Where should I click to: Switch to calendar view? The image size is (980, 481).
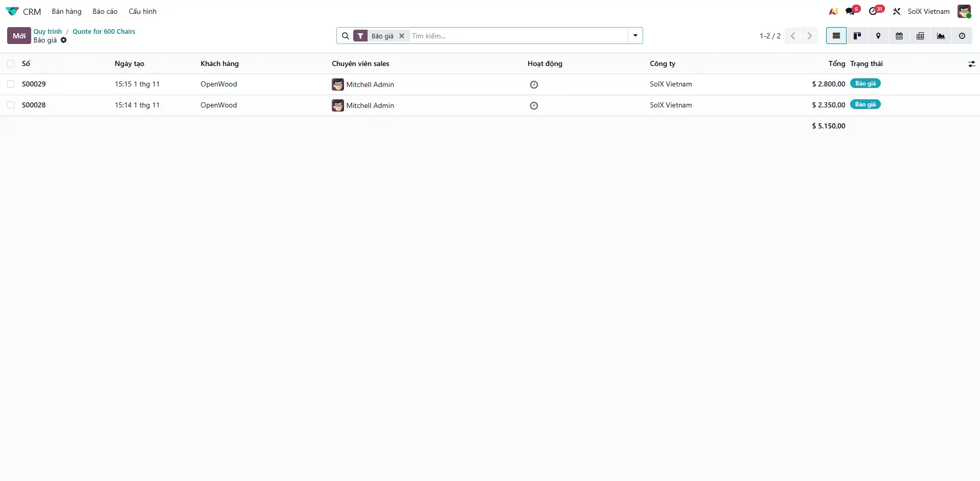pos(899,36)
